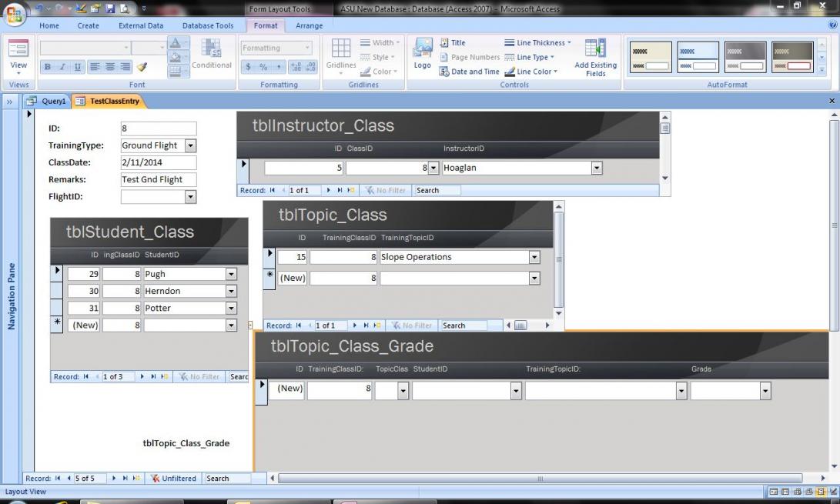Open the Database Tools tab
The image size is (840, 504).
pos(208,25)
